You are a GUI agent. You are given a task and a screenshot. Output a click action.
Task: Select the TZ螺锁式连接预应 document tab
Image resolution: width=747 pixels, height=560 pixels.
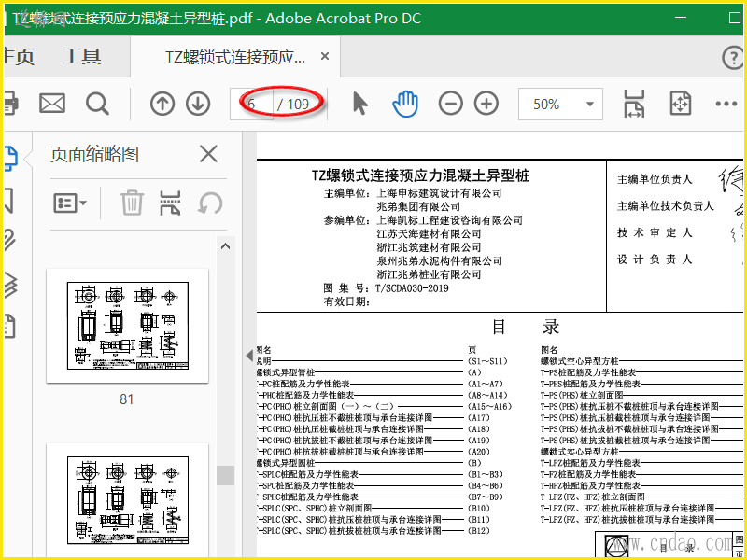235,57
